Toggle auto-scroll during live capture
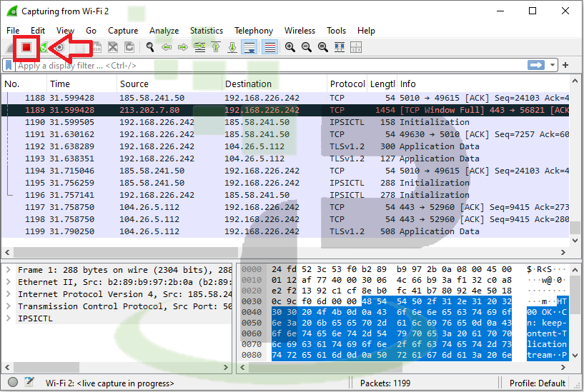 pyautogui.click(x=249, y=47)
